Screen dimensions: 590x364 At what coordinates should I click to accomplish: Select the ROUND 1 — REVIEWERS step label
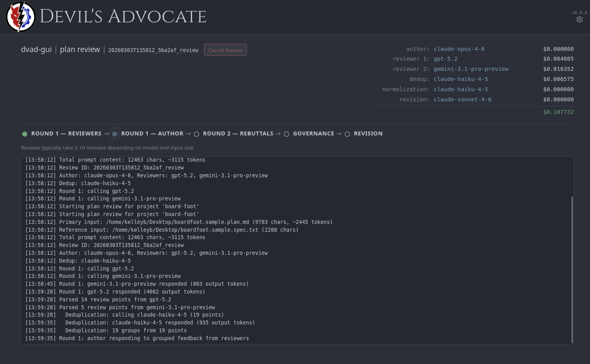coord(66,133)
